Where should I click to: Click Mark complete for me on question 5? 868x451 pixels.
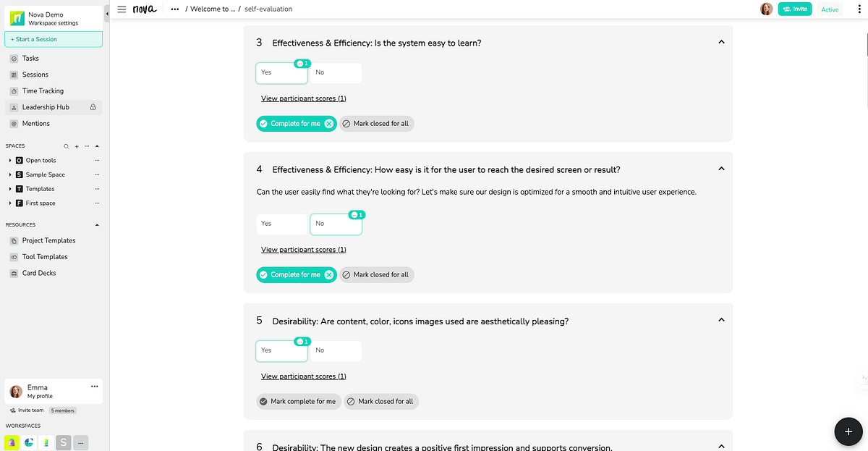coord(297,401)
